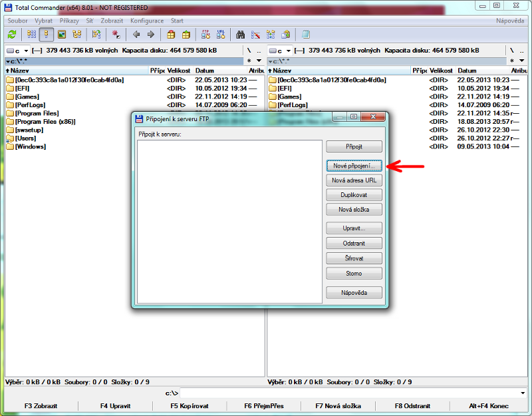Click the Upravit... button in FTP dialog
Screen dimensions: 532x416
point(354,228)
